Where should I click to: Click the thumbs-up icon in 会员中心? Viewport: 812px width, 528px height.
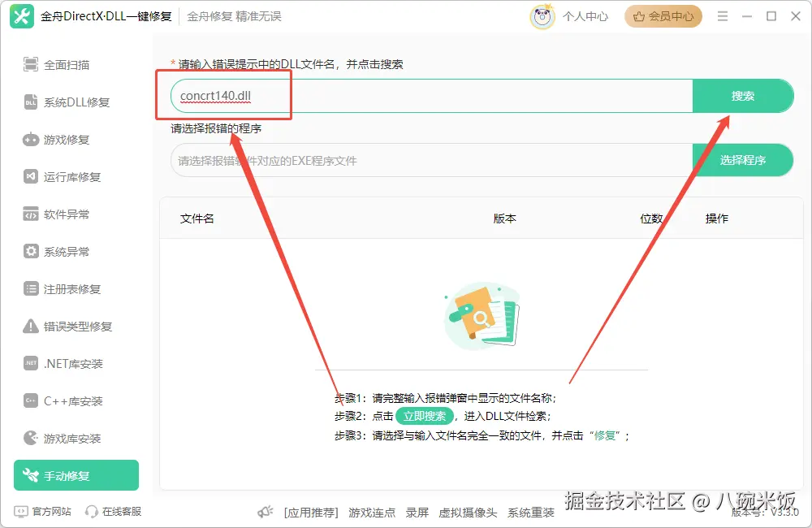click(x=639, y=16)
